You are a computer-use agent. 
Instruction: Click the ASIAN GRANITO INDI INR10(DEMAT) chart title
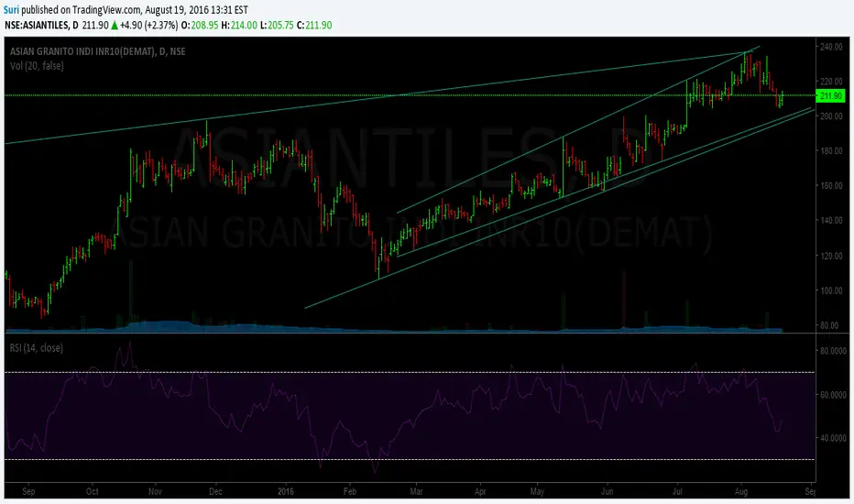pyautogui.click(x=97, y=51)
